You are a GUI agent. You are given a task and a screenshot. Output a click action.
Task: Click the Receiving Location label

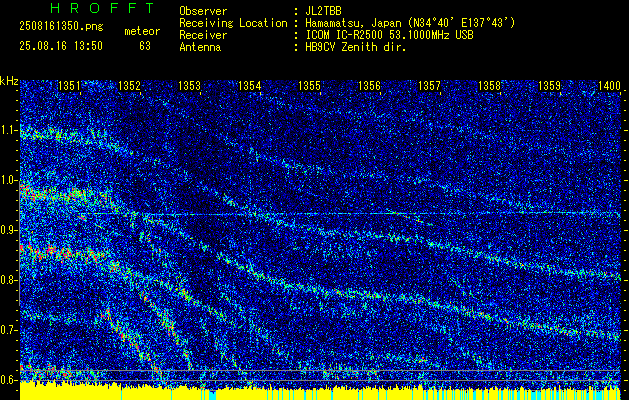[x=233, y=23]
